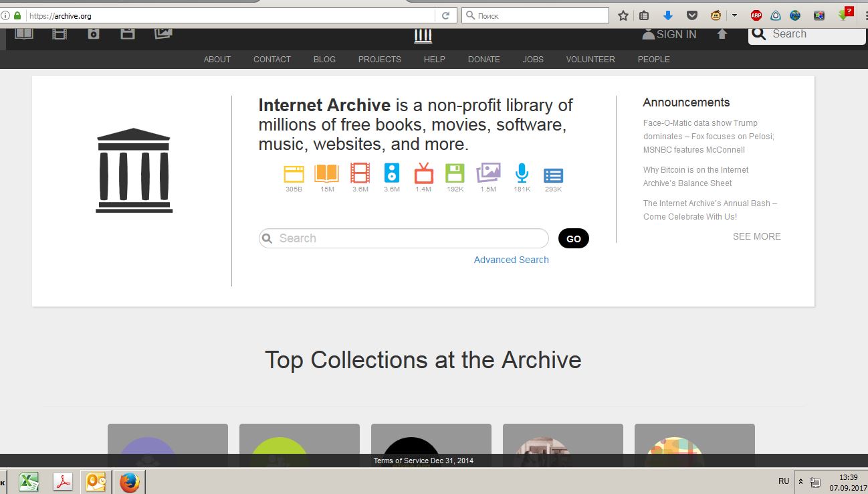The image size is (868, 494).
Task: Click the Terms of Service footer bar
Action: tap(423, 461)
